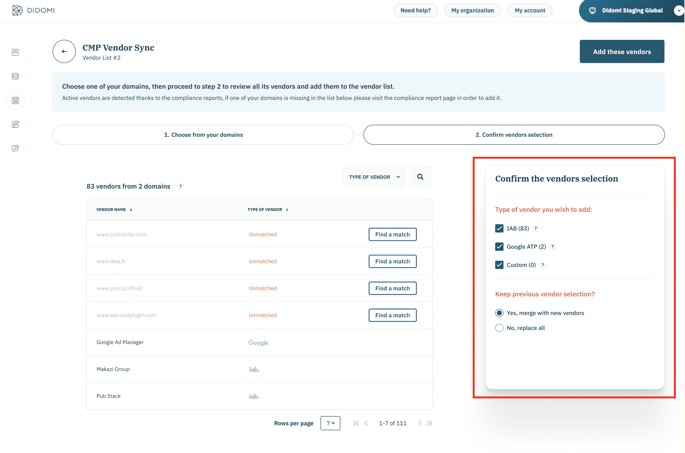Viewport: 685px width, 453px height.
Task: Open My account
Action: pos(530,10)
